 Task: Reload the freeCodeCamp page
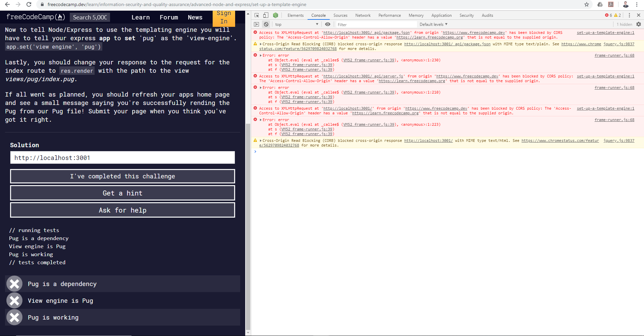tap(29, 4)
